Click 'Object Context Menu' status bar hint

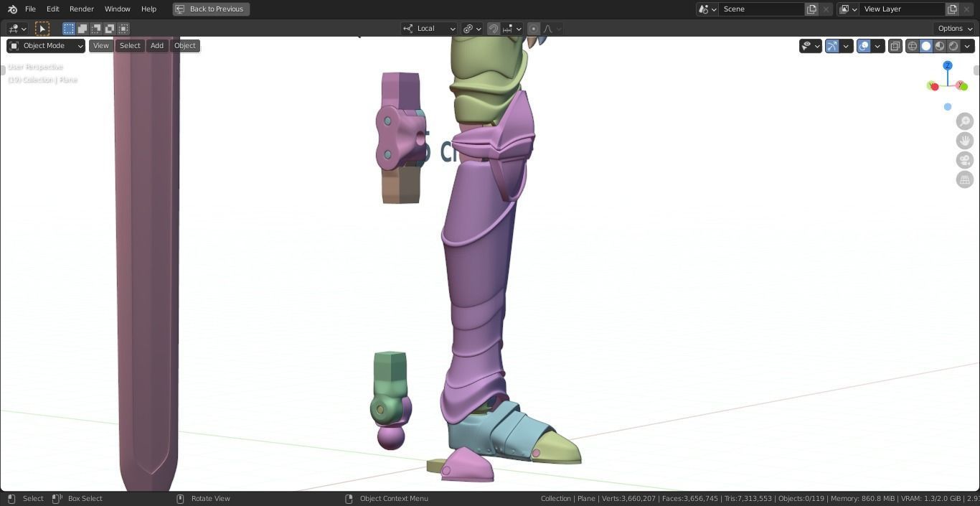coord(394,499)
